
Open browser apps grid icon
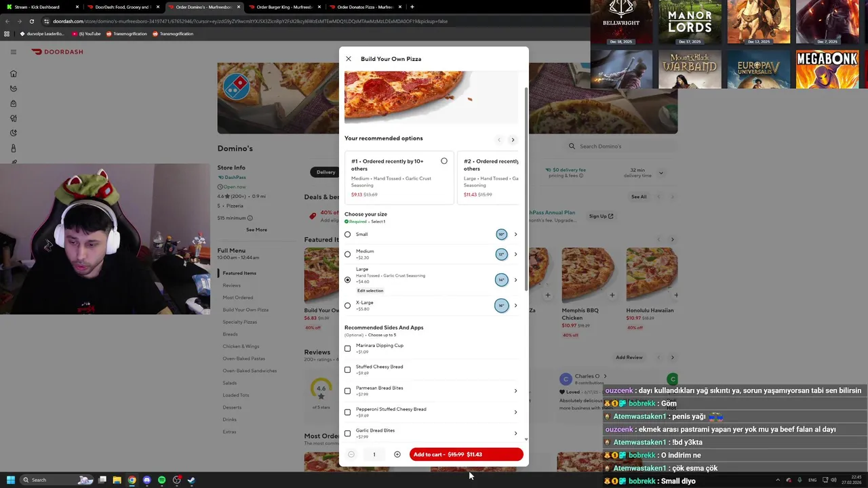[7, 34]
